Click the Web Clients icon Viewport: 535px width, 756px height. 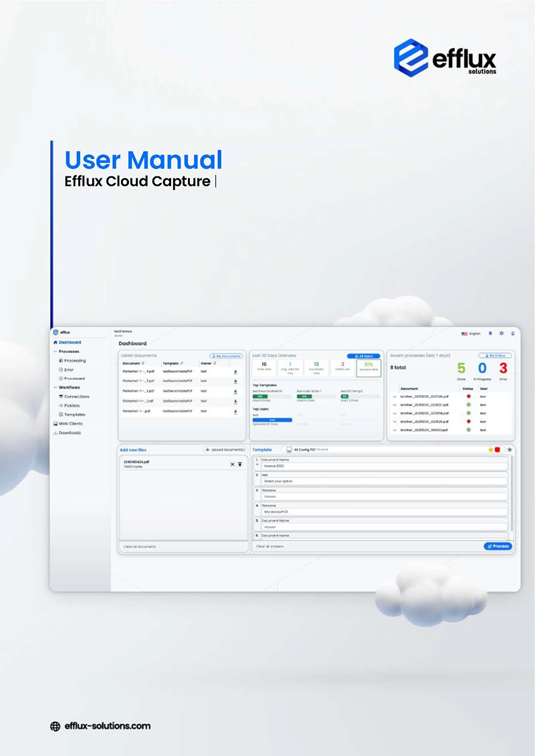[56, 423]
